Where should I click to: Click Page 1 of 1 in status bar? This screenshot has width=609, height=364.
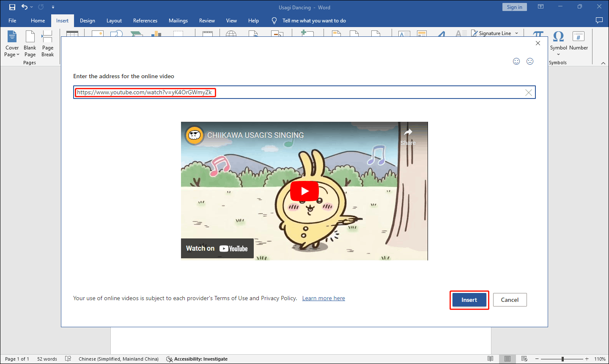17,359
